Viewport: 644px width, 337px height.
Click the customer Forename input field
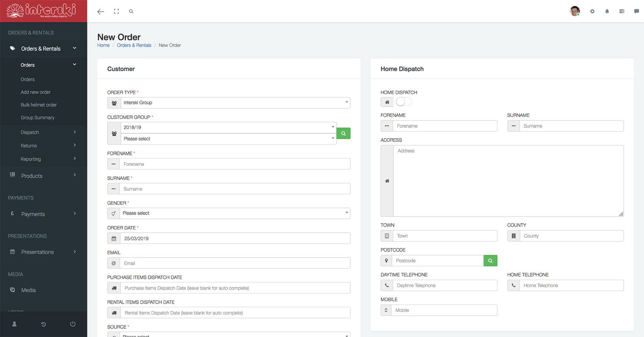[235, 164]
